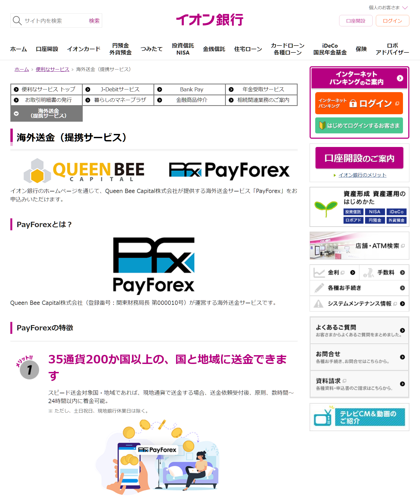The width and height of the screenshot is (420, 504).
Task: Click the 円預金 tag in 資産形成 banner
Action: [375, 220]
